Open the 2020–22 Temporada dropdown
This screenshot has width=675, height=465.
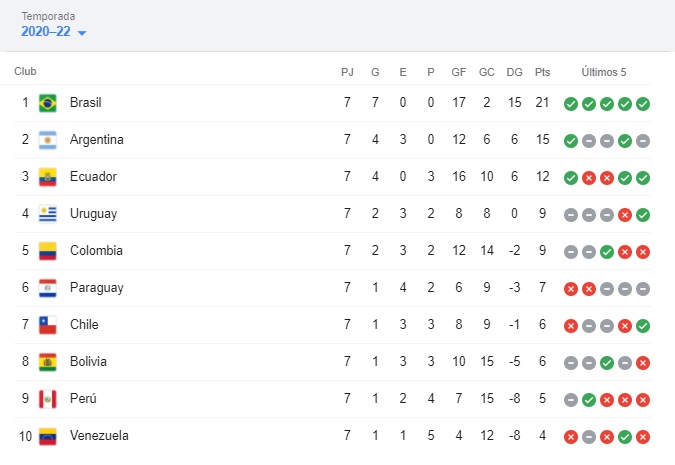(x=54, y=31)
